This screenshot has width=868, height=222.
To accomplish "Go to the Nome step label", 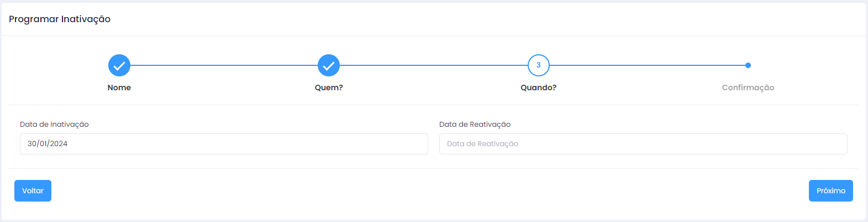I will (x=119, y=87).
